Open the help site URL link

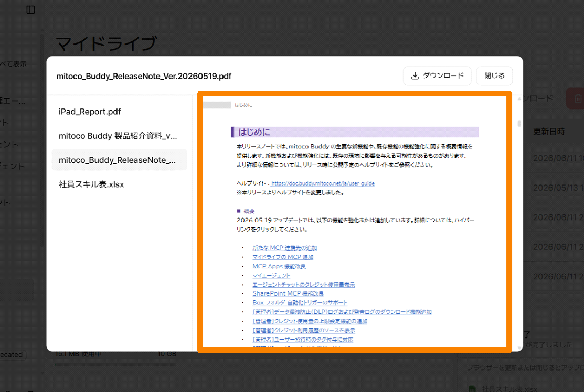coord(323,183)
